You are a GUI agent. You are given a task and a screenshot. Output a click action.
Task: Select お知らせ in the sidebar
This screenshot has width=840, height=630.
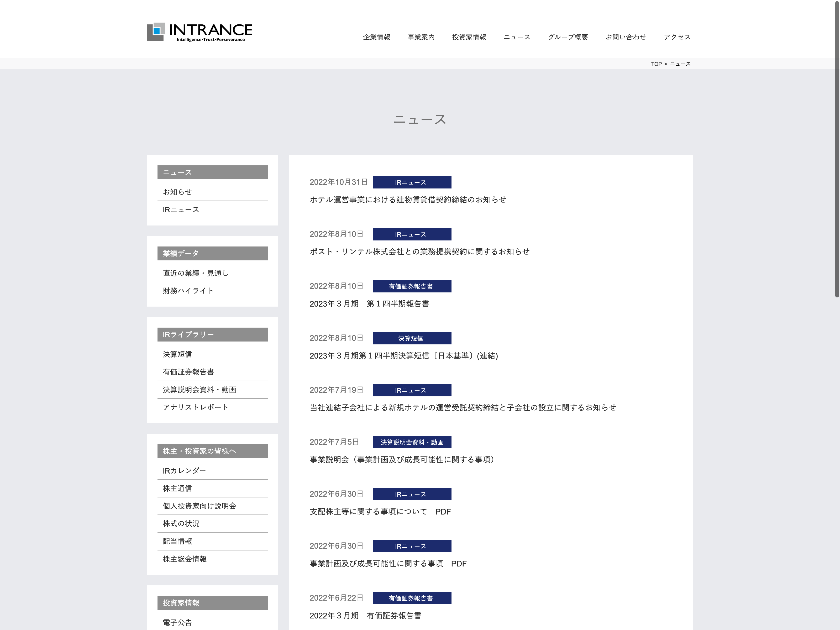pyautogui.click(x=177, y=192)
